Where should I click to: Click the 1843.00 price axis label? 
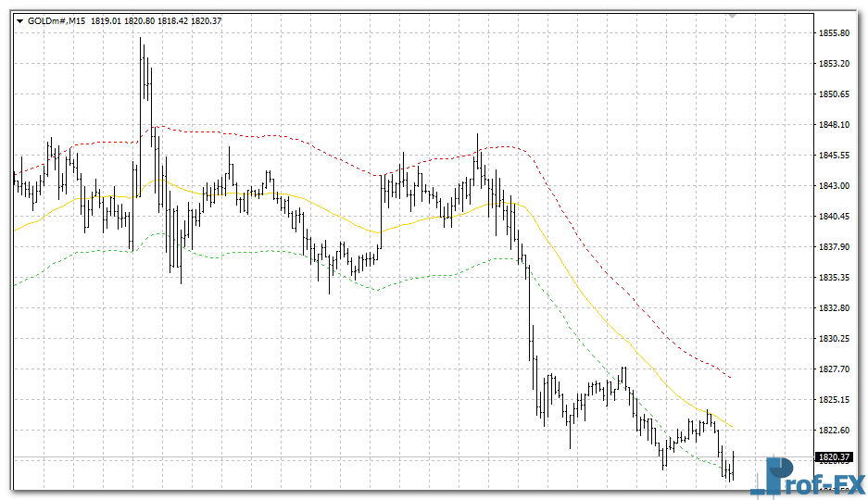tap(835, 186)
